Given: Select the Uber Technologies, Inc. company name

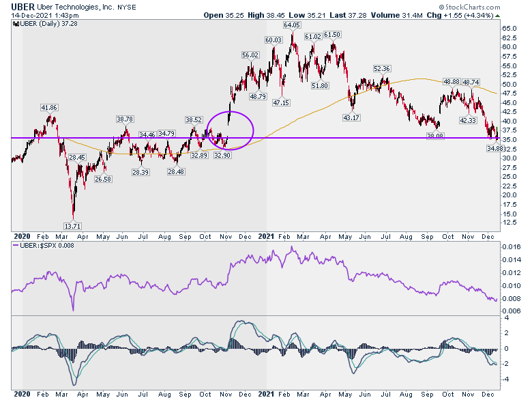Looking at the screenshot, I should (75, 7).
